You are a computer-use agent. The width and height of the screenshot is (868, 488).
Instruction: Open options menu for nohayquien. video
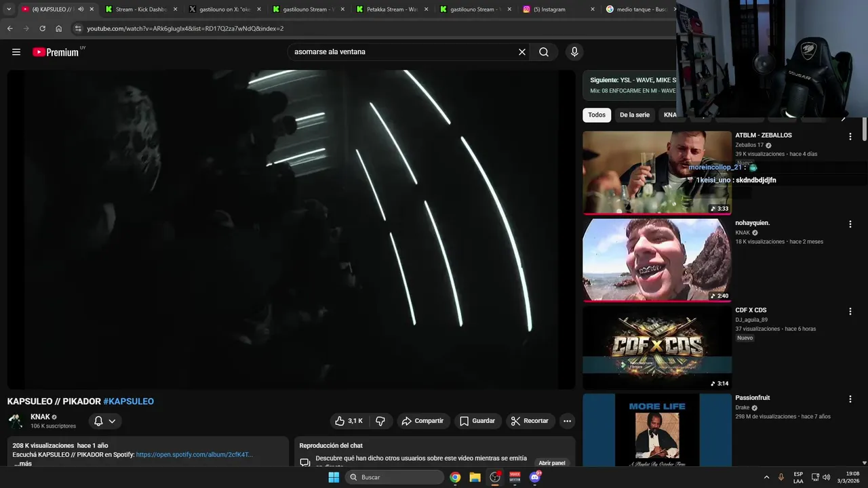coord(850,224)
